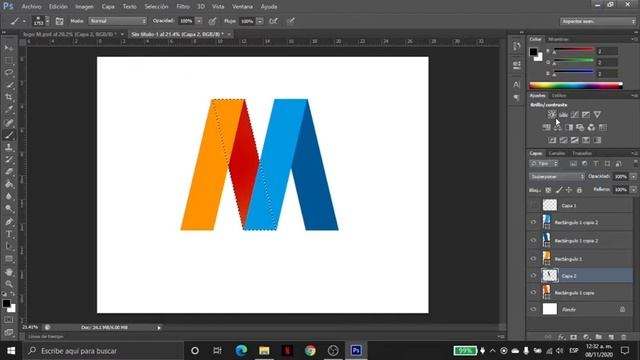This screenshot has height=360, width=640.
Task: Open Google Chrome from taskbar
Action: (x=310, y=351)
